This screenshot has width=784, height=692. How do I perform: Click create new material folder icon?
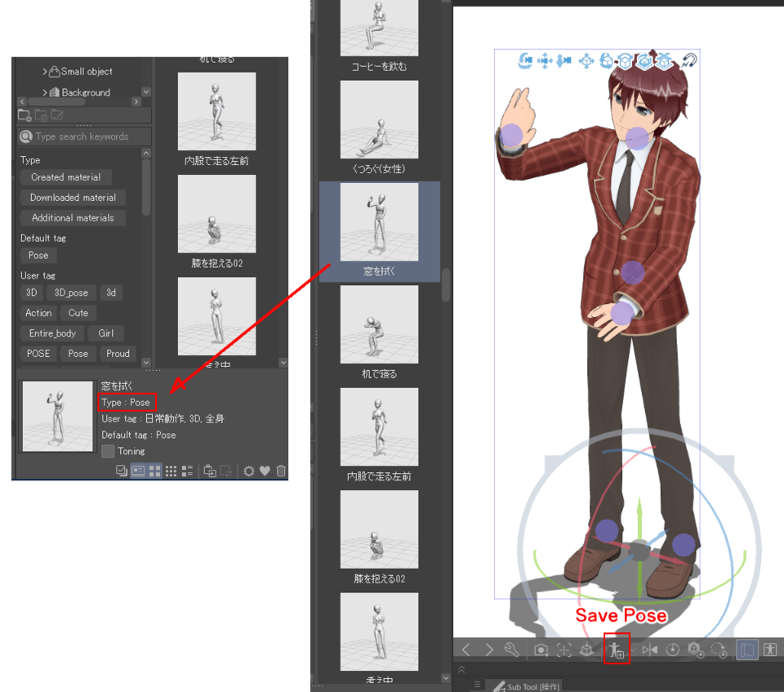[x=24, y=115]
